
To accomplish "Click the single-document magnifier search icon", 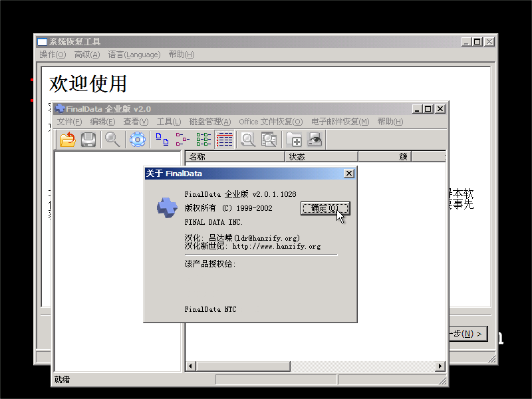I will tap(248, 140).
